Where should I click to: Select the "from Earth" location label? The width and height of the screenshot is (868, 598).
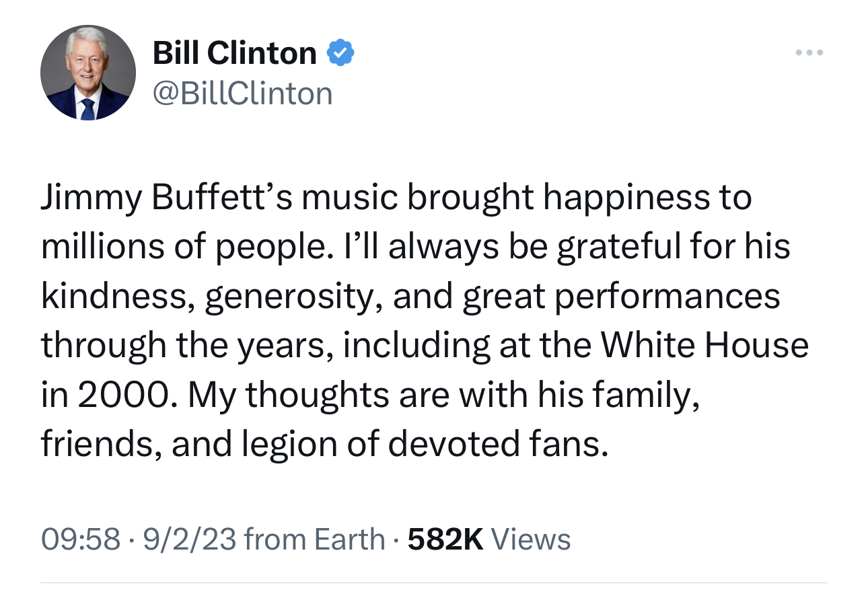pos(315,539)
